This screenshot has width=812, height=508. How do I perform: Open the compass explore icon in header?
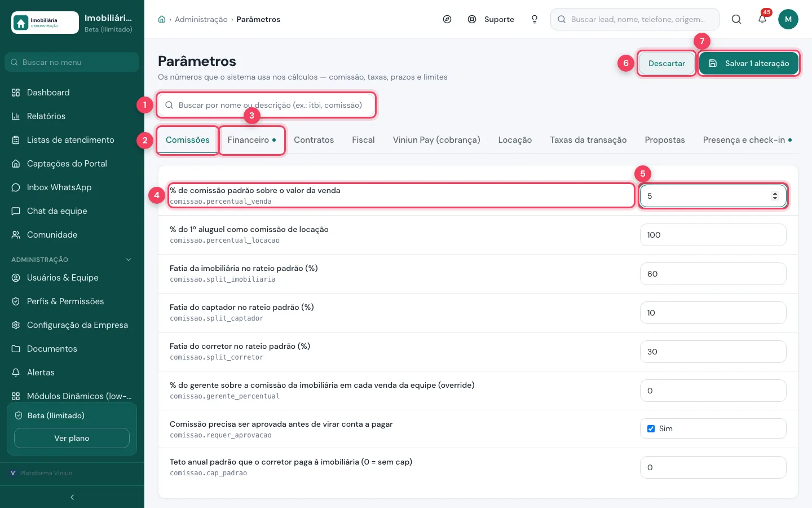(447, 19)
